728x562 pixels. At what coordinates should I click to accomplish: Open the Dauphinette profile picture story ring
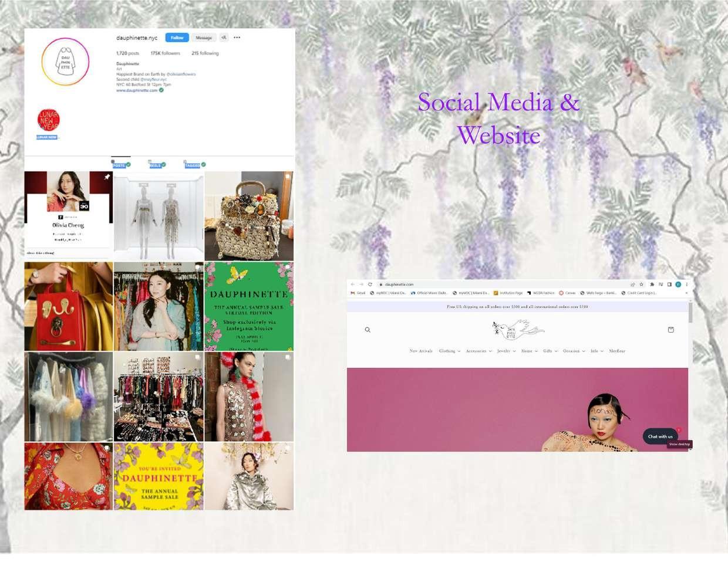pos(65,62)
